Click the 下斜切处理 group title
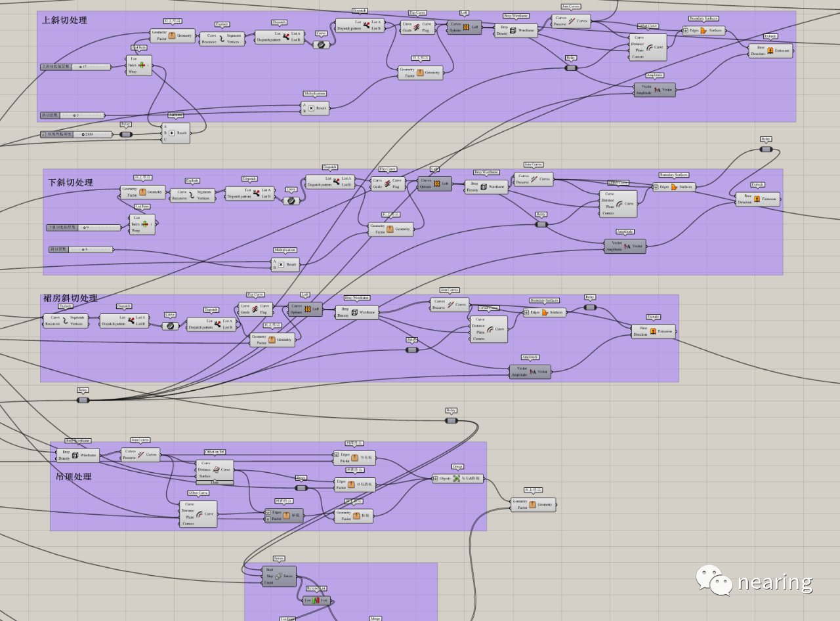Viewport: 840px width, 621px height. [x=70, y=182]
